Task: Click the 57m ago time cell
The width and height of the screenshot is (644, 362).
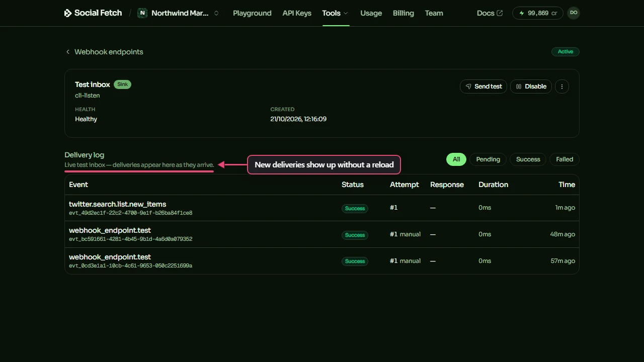Action: pos(562,261)
